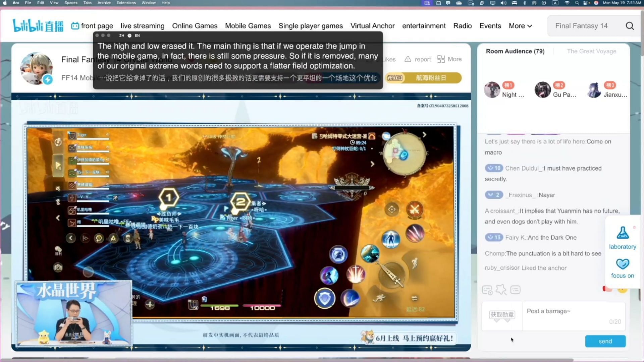
Task: Click the Virtual Anchor link
Action: click(372, 26)
